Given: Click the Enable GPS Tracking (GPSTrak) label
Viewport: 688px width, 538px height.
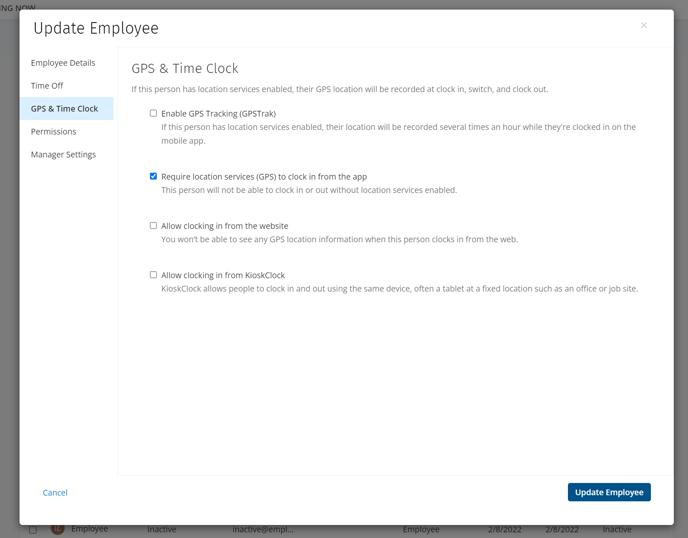Looking at the screenshot, I should click(219, 114).
